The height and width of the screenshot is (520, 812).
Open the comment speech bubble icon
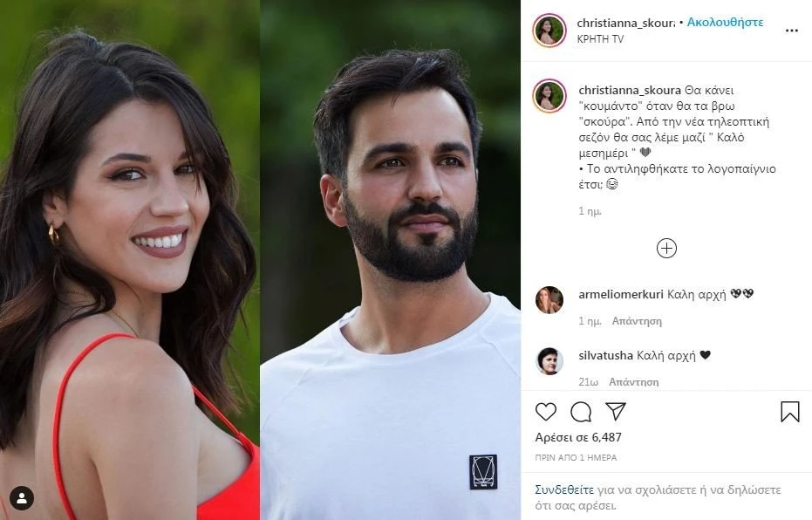click(581, 412)
